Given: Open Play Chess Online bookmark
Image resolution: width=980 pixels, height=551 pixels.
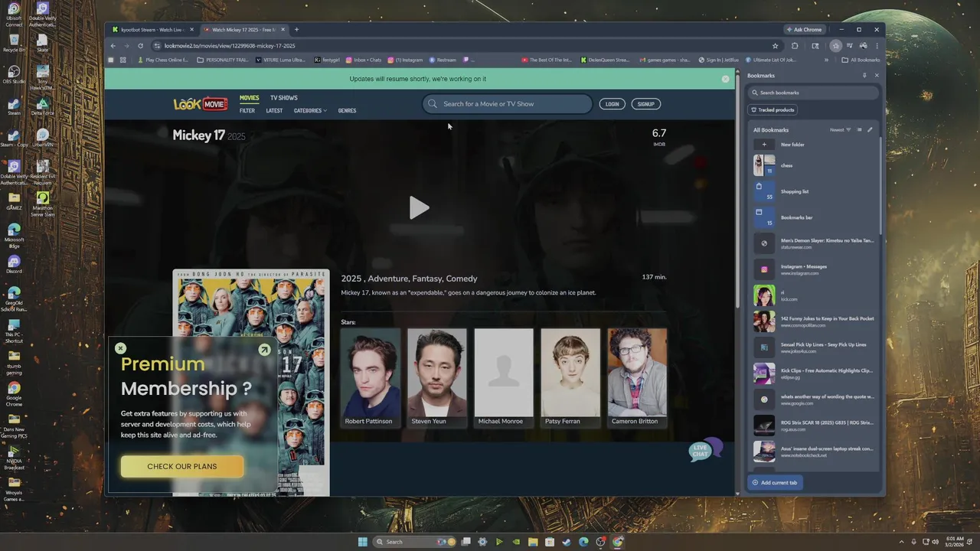Looking at the screenshot, I should (x=163, y=60).
